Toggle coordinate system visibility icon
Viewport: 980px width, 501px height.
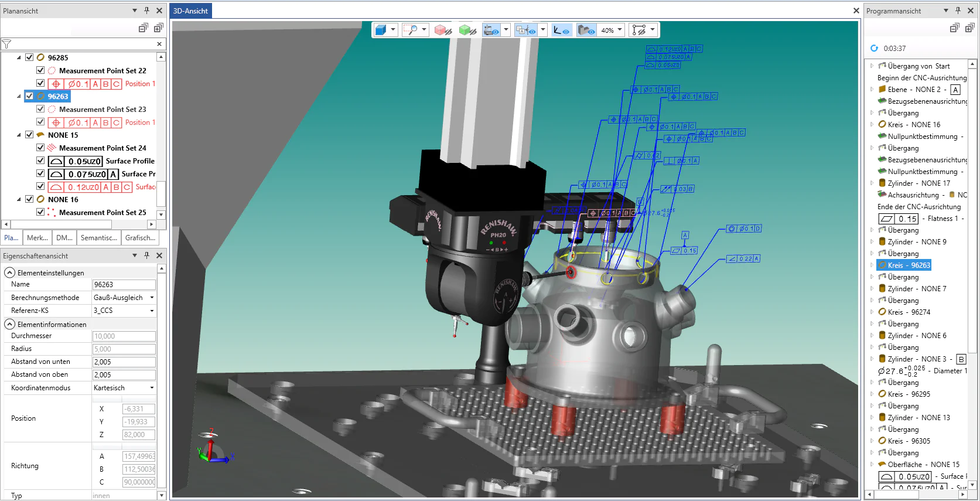[562, 30]
